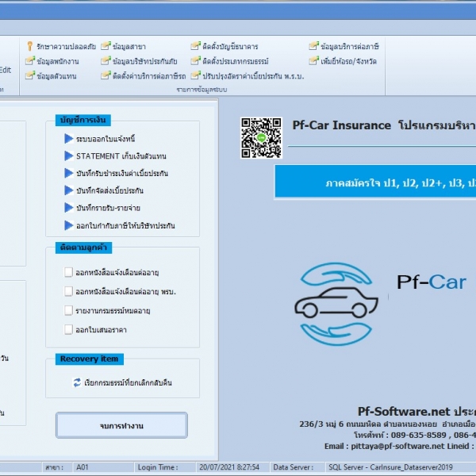Click รักษาความปลอดภัย label in ribbon
The image size is (476, 476).
[x=66, y=47]
